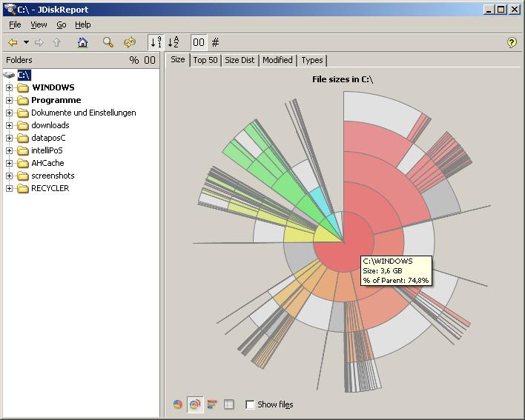
Task: Toggle sort alphabetically A-Z button
Action: [173, 42]
